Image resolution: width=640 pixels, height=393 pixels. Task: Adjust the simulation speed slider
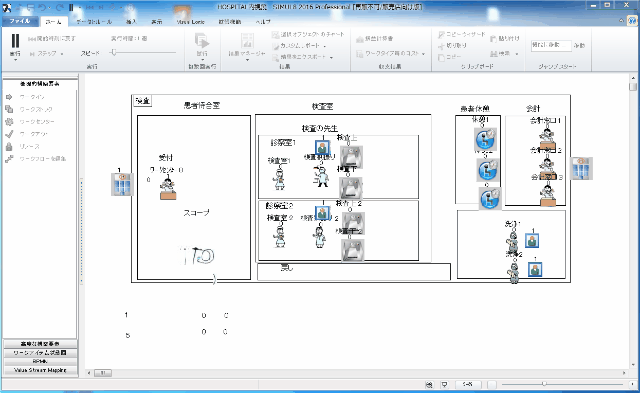(x=114, y=52)
